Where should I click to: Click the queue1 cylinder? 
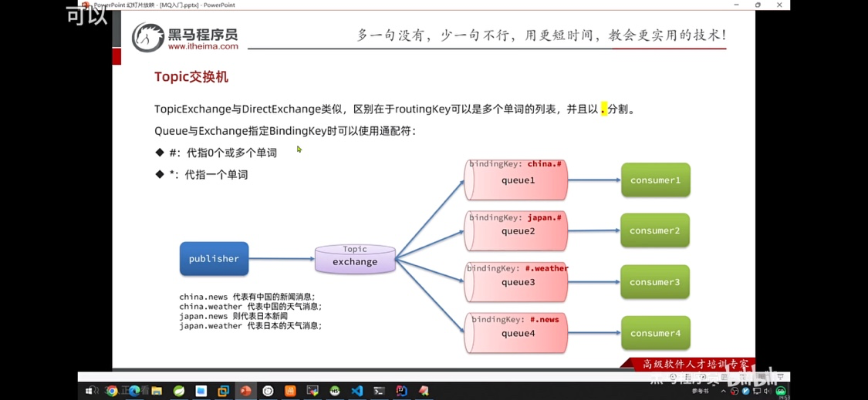click(x=516, y=180)
